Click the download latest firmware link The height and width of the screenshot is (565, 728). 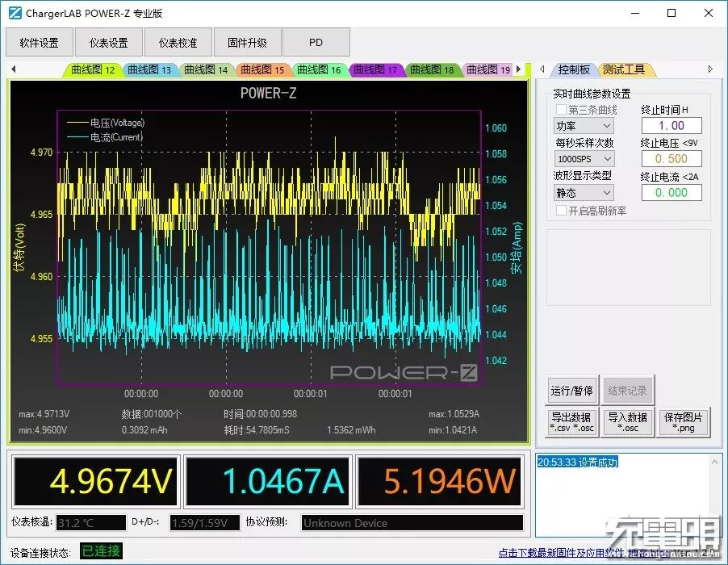tap(561, 552)
